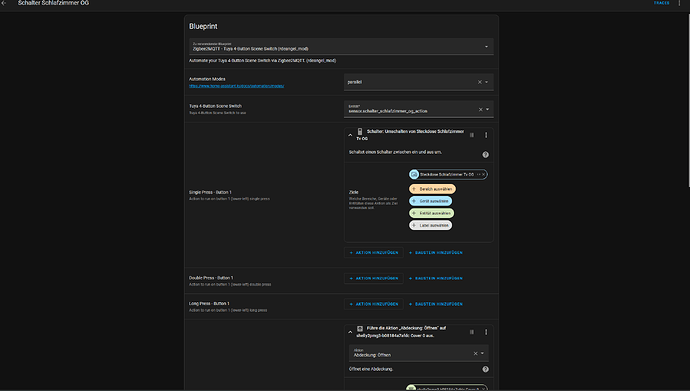This screenshot has height=391, width=690.
Task: Collapse the Abdeckung Öffnen action card
Action: [x=350, y=332]
